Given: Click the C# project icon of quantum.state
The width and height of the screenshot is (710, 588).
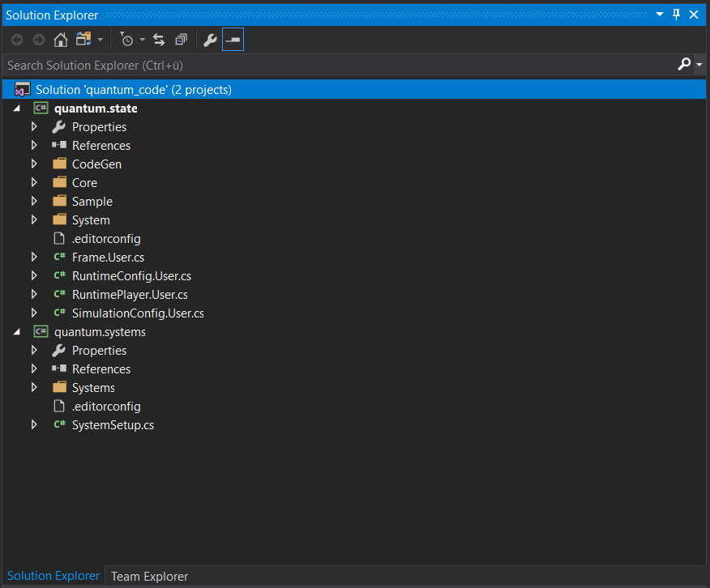Looking at the screenshot, I should (41, 108).
